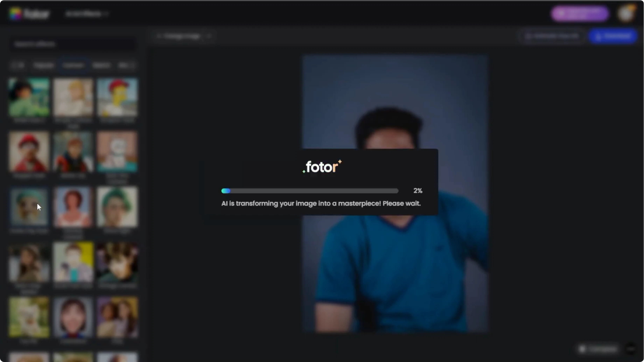This screenshot has width=644, height=362.
Task: Open the AI Art Effects header dropdown
Action: coord(87,14)
